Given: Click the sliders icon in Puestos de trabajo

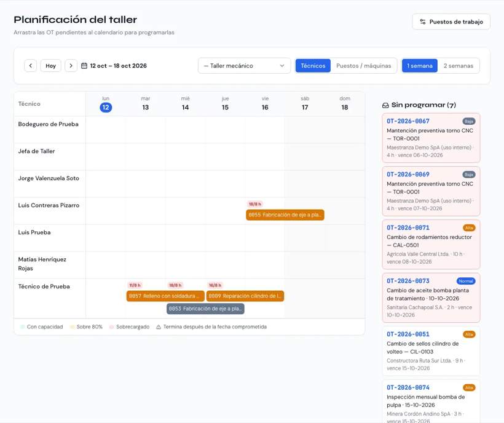Looking at the screenshot, I should click(423, 22).
